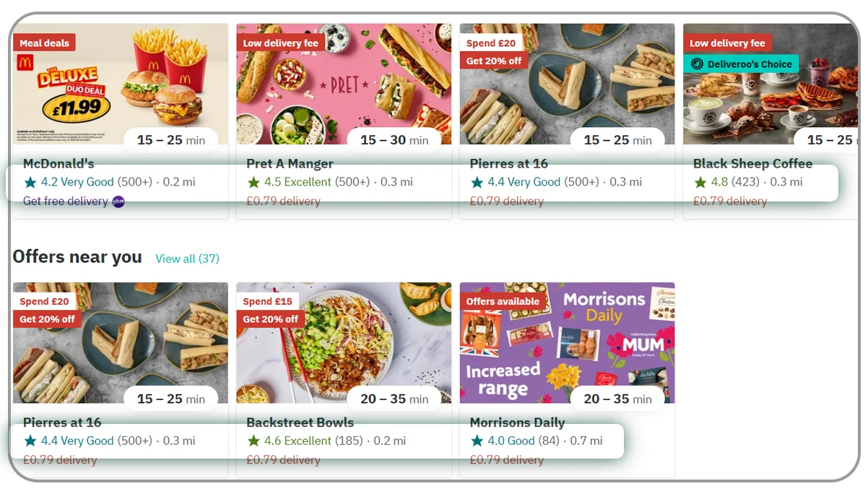Screen dimensions: 868x494
Task: Click the purple Plus badge under McDonald's
Action: 118,201
